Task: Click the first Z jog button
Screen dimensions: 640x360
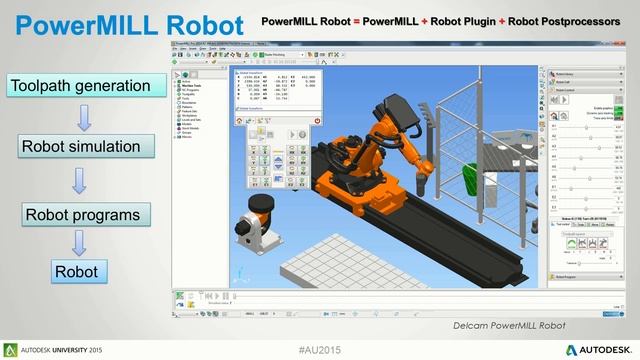Action: 253,171
